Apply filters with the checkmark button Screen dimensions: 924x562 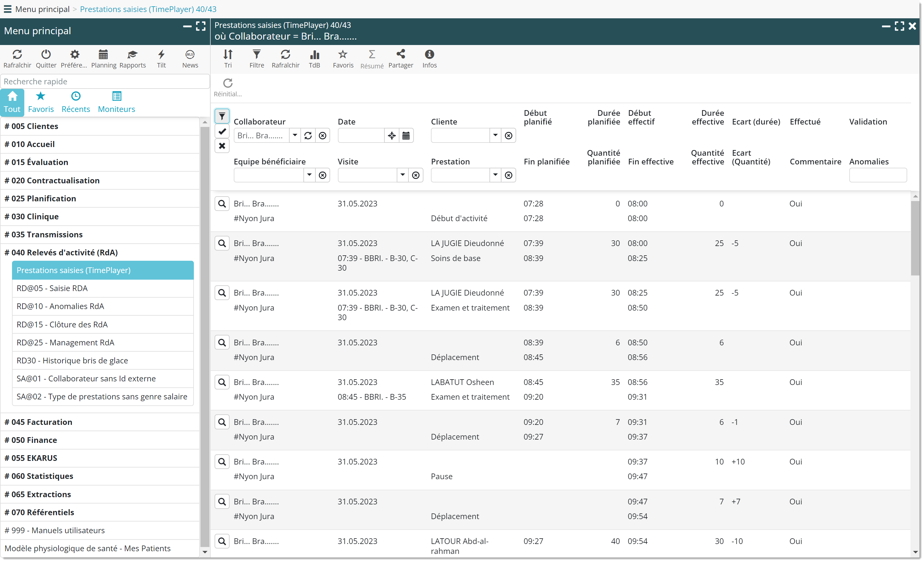click(222, 131)
